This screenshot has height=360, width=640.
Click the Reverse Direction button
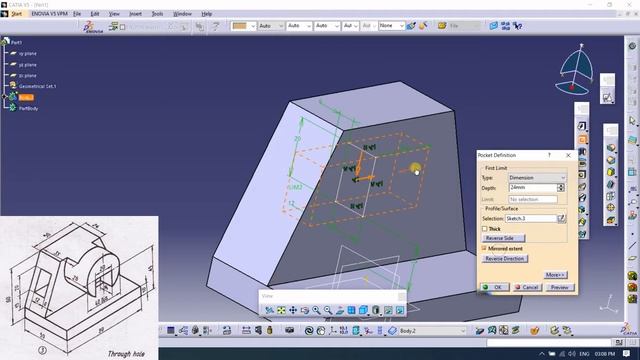(504, 259)
